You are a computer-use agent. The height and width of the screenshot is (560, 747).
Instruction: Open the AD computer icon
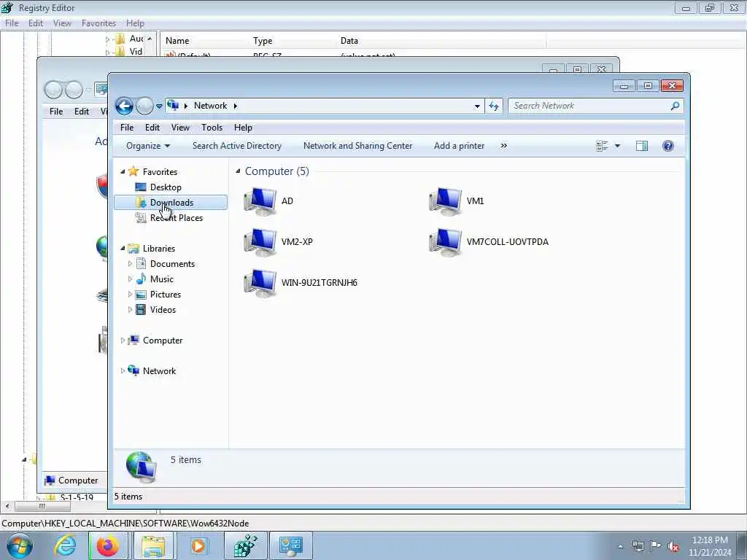[260, 201]
